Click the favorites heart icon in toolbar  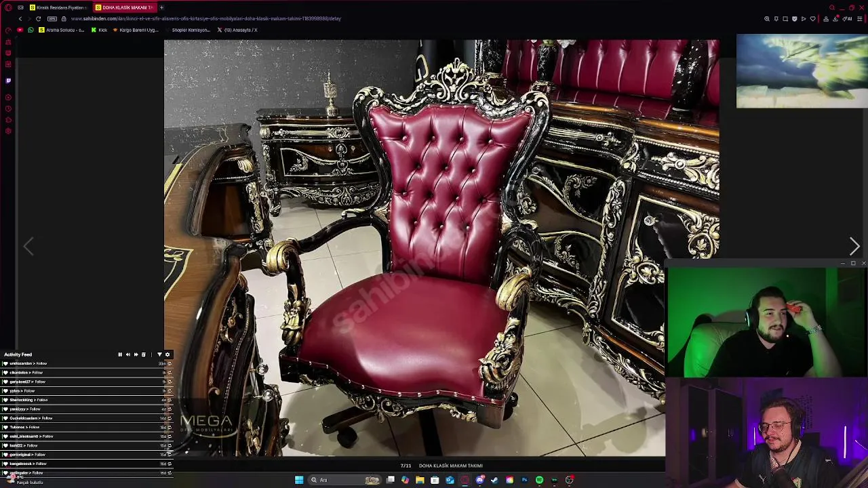point(813,18)
